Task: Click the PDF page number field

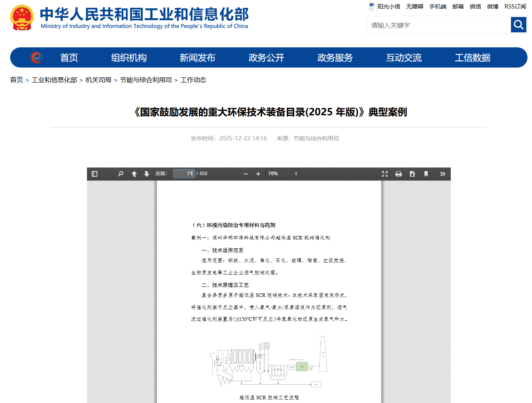Action: coord(184,174)
